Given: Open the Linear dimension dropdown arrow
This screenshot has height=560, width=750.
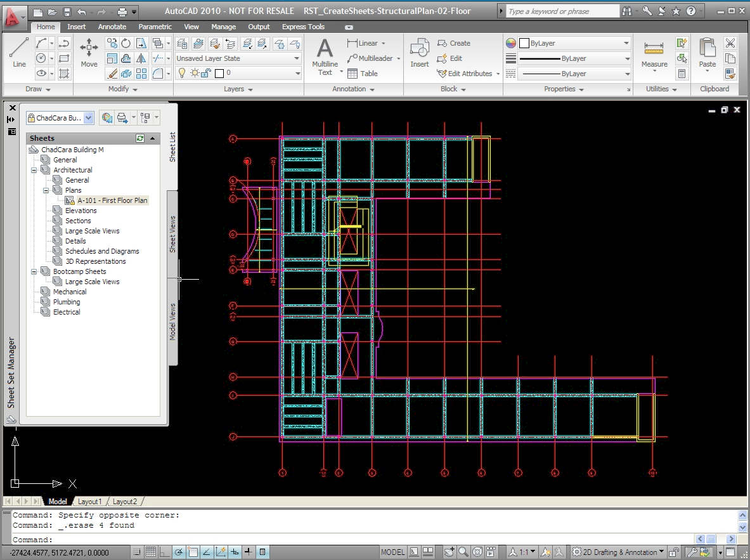Looking at the screenshot, I should [x=384, y=44].
